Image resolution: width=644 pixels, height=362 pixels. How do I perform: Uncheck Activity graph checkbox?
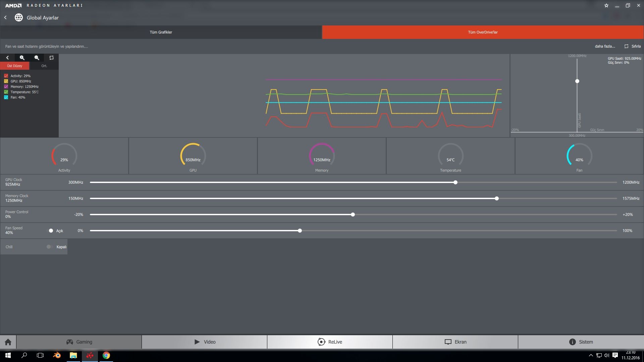coord(6,76)
